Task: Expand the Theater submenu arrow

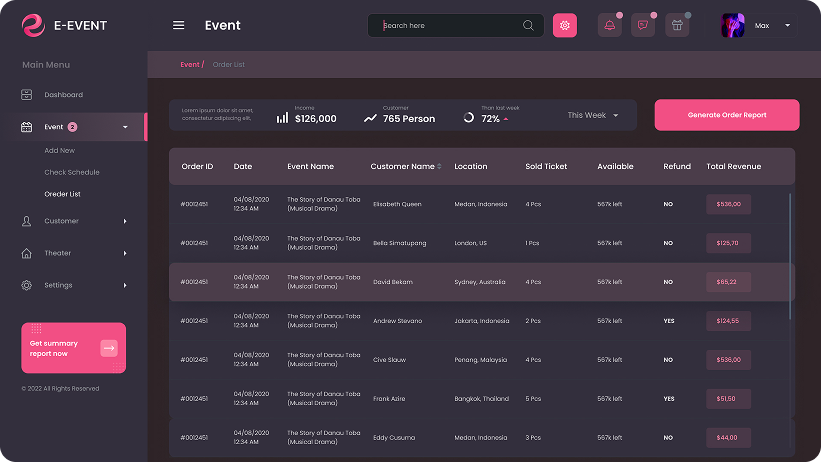Action: 125,254
